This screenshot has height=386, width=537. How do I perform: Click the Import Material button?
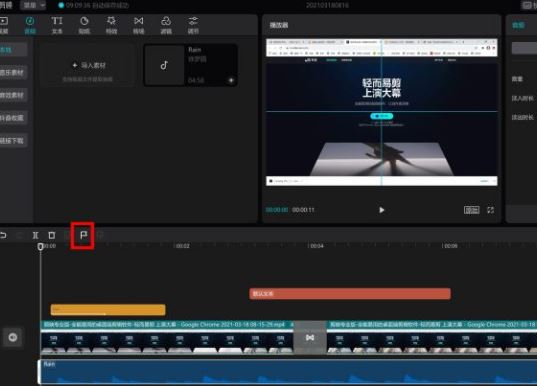[x=88, y=65]
